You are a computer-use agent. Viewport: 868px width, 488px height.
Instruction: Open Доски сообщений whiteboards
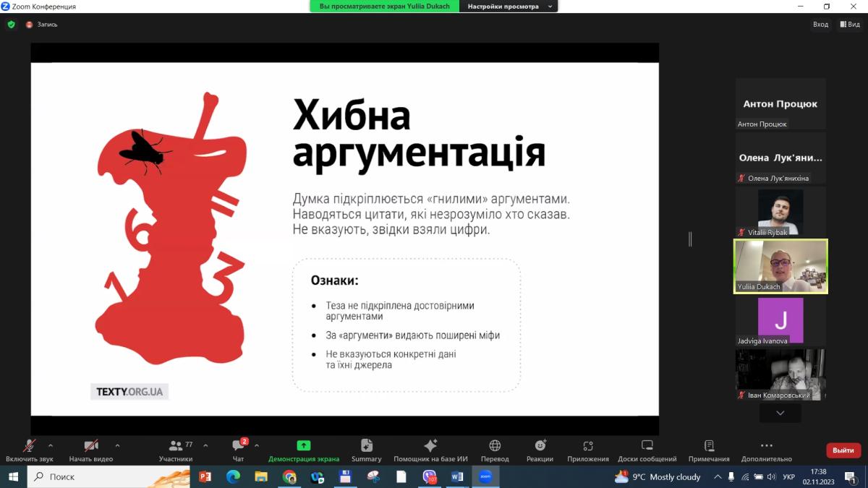[x=647, y=450]
